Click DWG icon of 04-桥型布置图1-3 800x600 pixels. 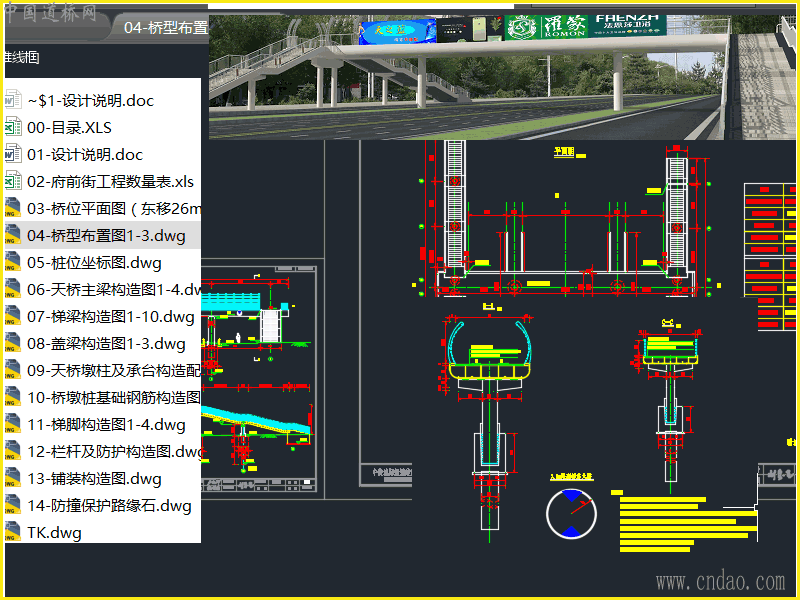coord(13,235)
